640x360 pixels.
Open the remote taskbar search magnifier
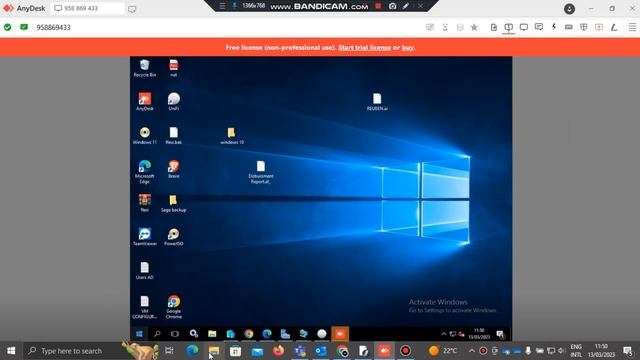tap(157, 334)
